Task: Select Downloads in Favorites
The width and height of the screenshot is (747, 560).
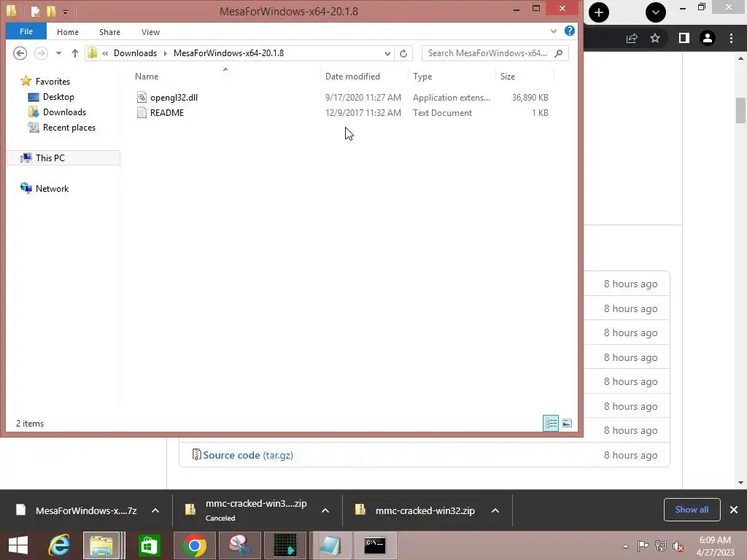Action: click(64, 112)
